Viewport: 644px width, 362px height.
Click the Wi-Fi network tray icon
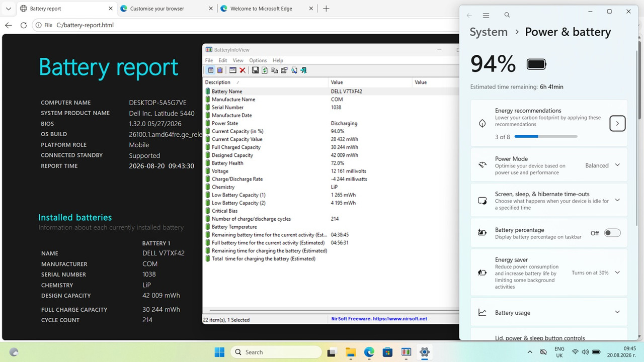click(575, 352)
